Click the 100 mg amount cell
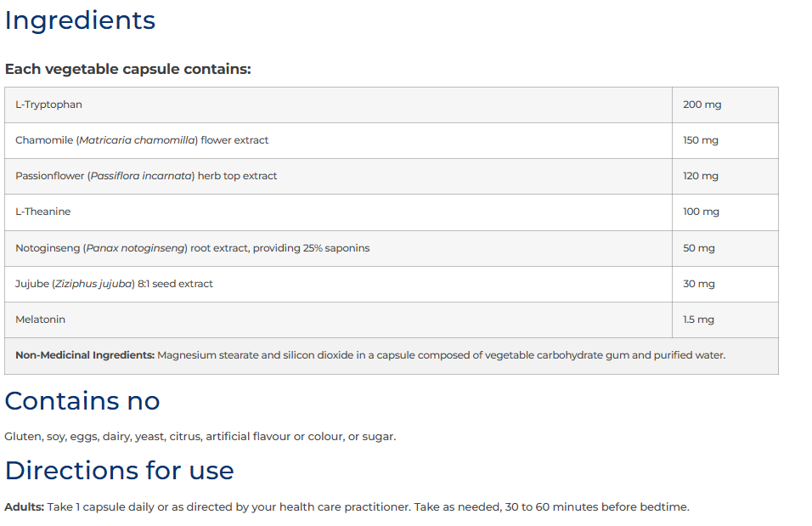 click(725, 212)
